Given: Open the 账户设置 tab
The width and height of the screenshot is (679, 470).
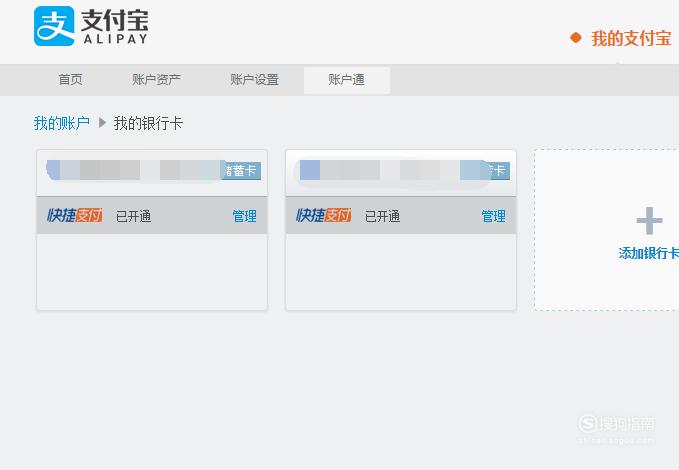Looking at the screenshot, I should pyautogui.click(x=254, y=80).
